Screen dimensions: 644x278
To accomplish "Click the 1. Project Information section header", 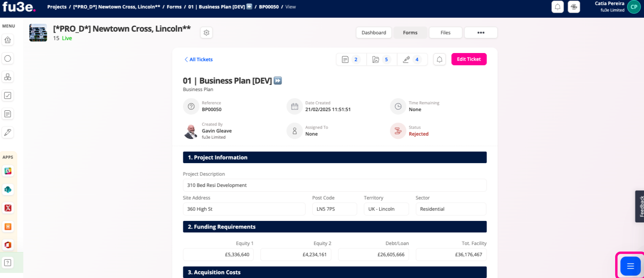I will click(x=335, y=157).
